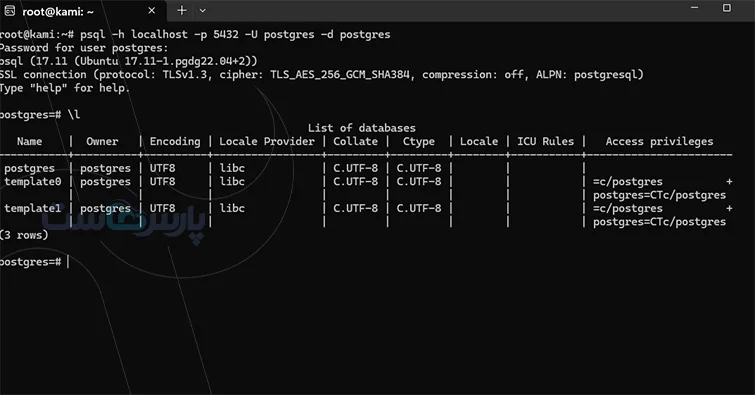This screenshot has height=395, width=755.
Task: Click 'List of databases' title
Action: click(362, 128)
